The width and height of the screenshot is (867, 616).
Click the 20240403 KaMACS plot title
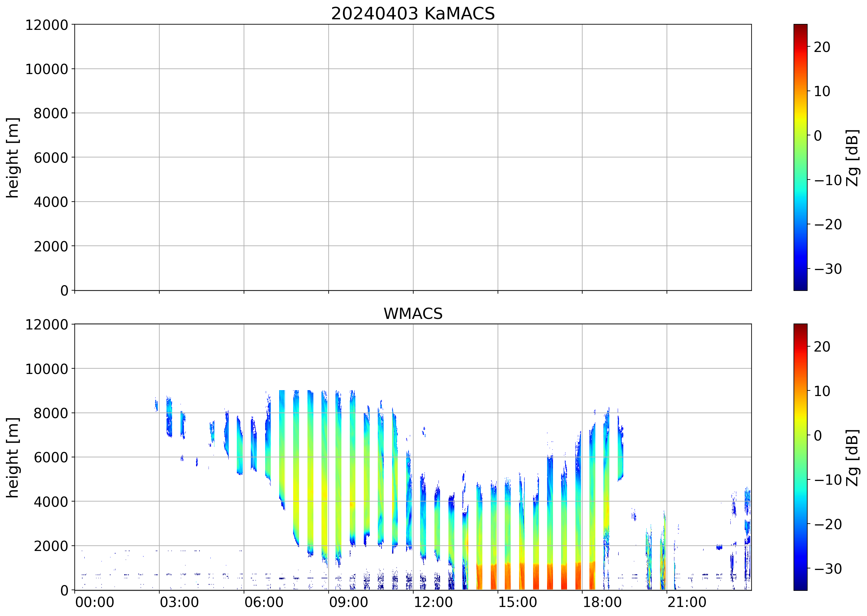413,14
